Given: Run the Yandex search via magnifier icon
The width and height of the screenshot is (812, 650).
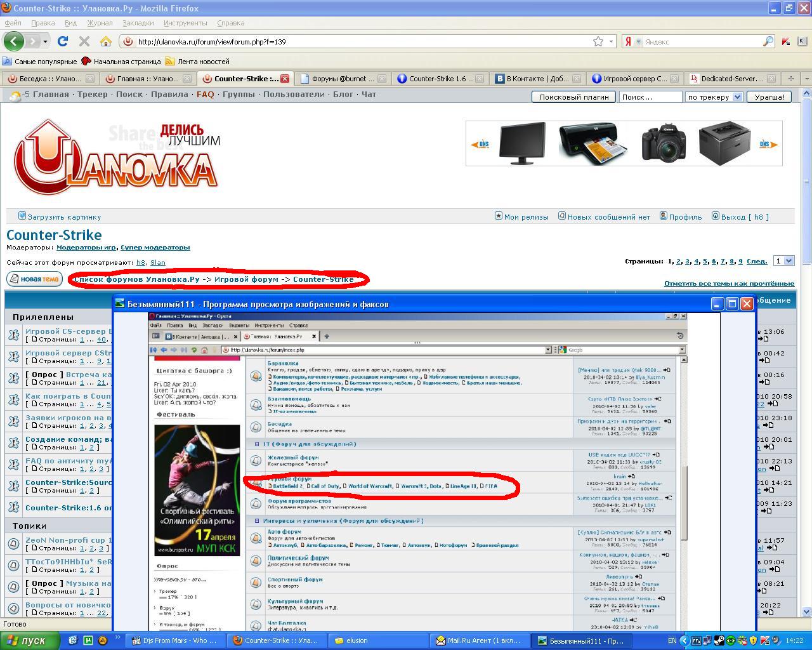Looking at the screenshot, I should (768, 41).
